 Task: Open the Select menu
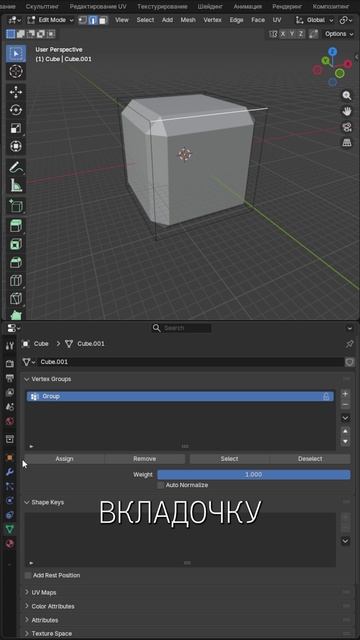[145, 20]
